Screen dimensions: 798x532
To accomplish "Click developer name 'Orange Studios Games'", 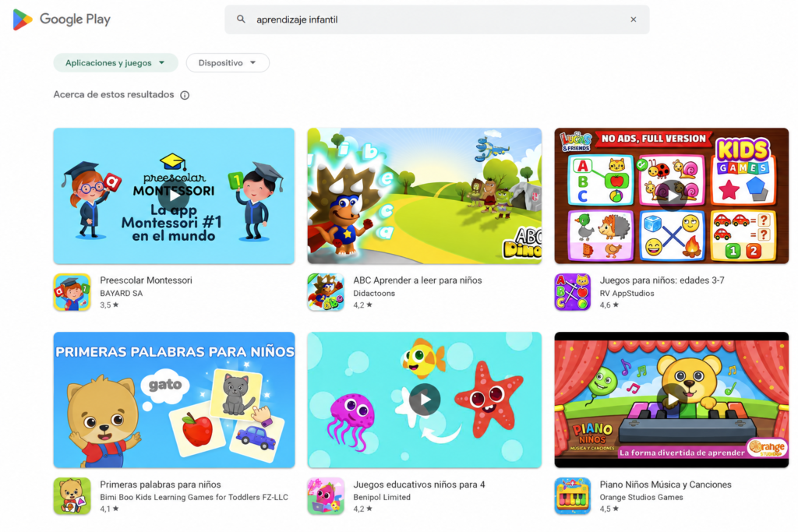I will point(641,498).
